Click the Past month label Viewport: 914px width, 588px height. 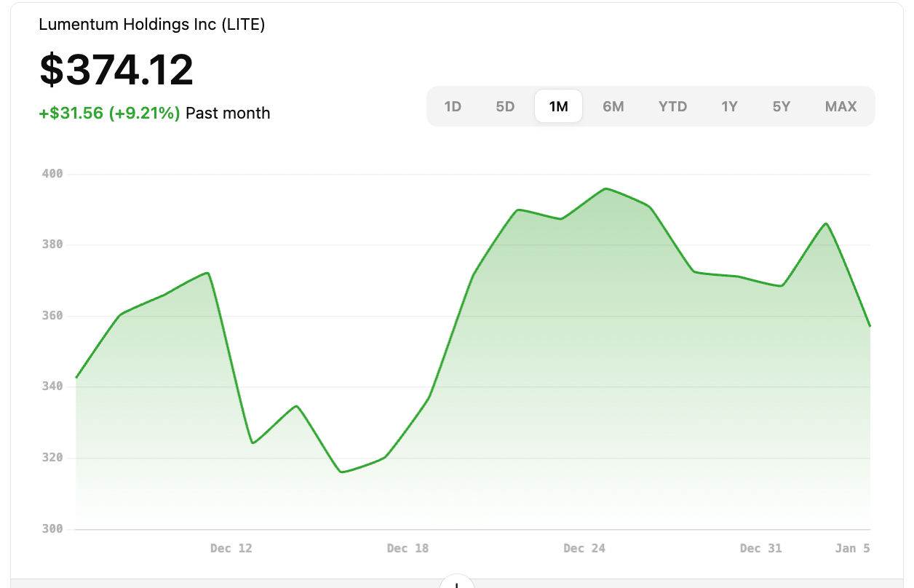point(228,114)
